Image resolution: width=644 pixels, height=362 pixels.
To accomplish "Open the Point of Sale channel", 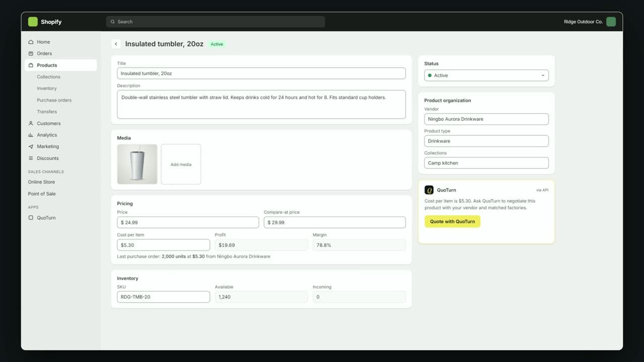I will [42, 194].
